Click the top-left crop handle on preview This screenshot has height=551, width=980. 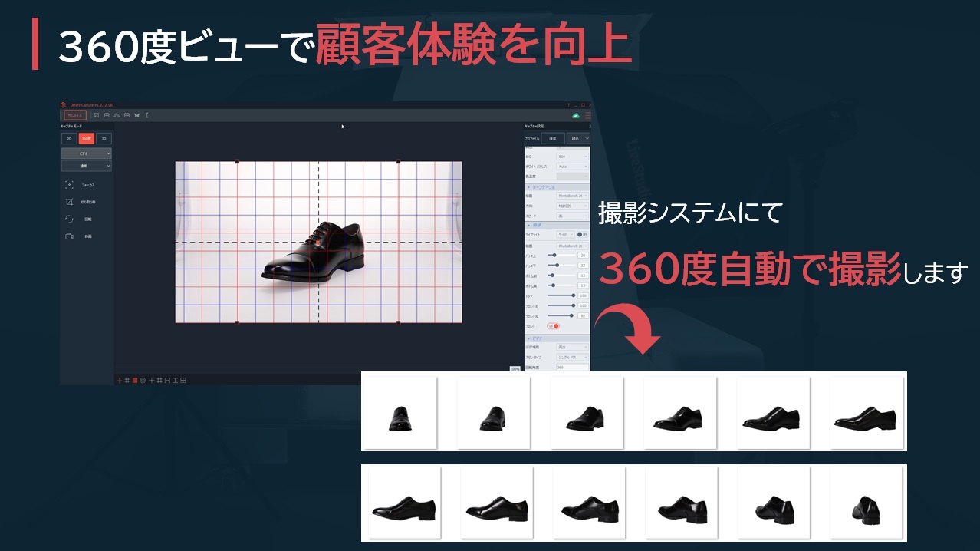[x=237, y=161]
